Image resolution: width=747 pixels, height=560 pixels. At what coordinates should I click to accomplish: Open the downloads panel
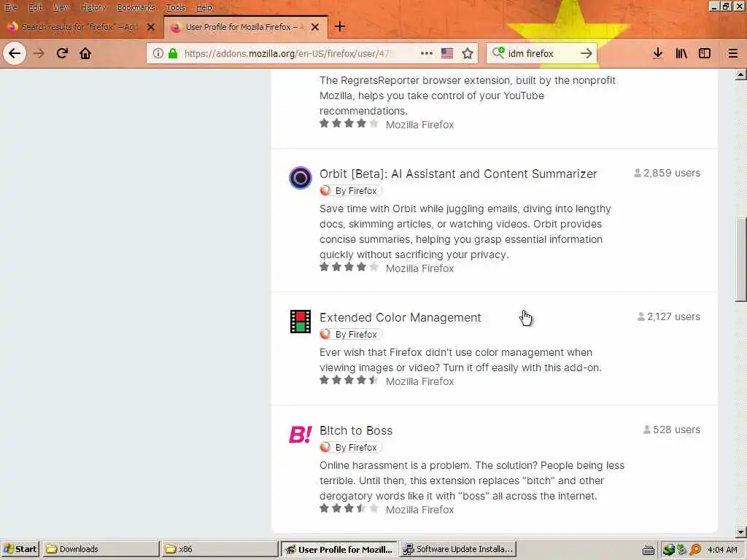[657, 53]
